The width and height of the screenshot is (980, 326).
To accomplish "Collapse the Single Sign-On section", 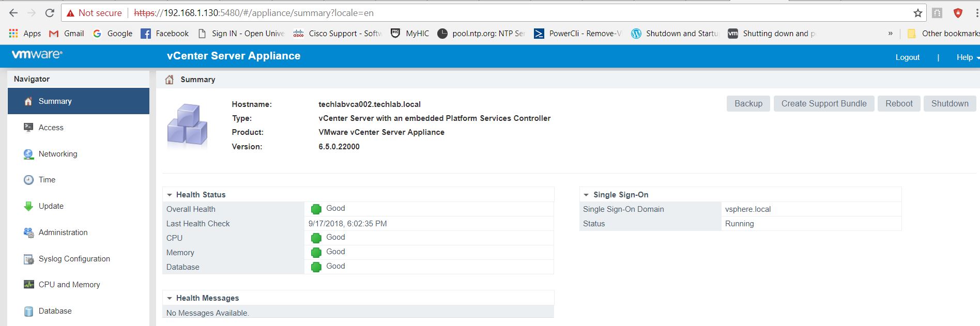I will [586, 195].
